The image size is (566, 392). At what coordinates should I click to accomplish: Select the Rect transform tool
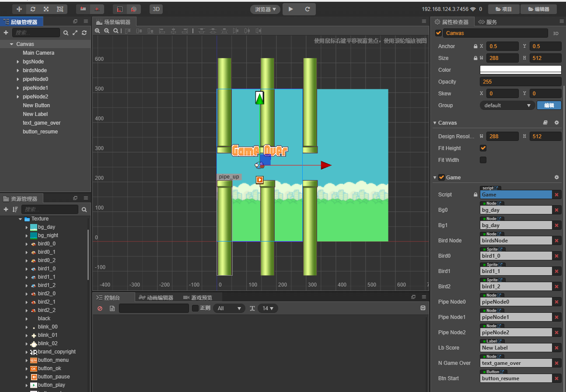coord(60,9)
